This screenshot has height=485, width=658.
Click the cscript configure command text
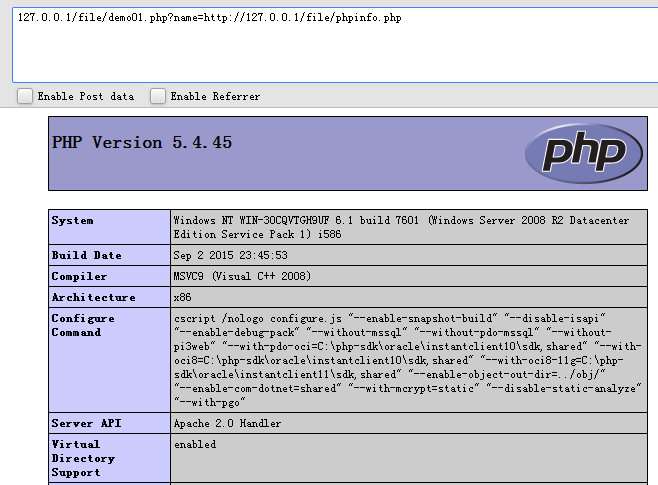pos(407,360)
